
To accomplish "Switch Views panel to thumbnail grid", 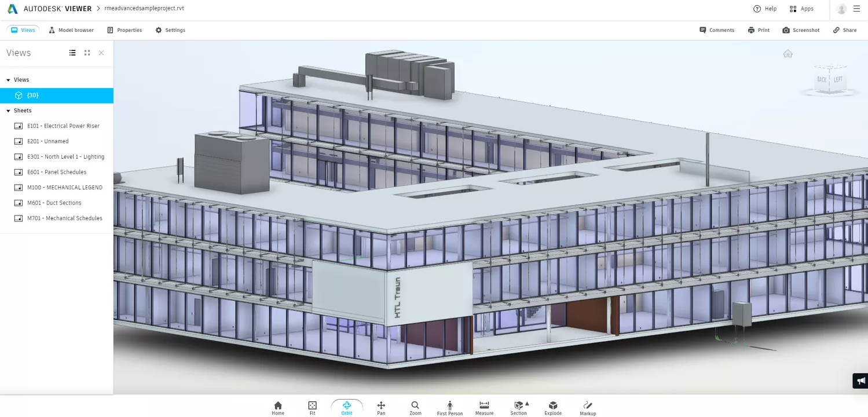I will point(87,53).
